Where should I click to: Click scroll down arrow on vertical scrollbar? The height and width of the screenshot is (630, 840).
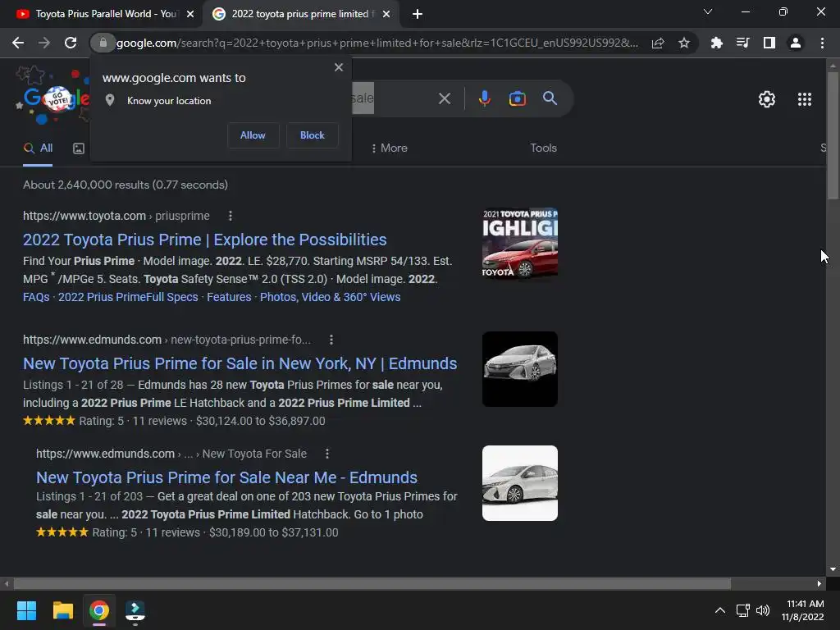(x=833, y=569)
